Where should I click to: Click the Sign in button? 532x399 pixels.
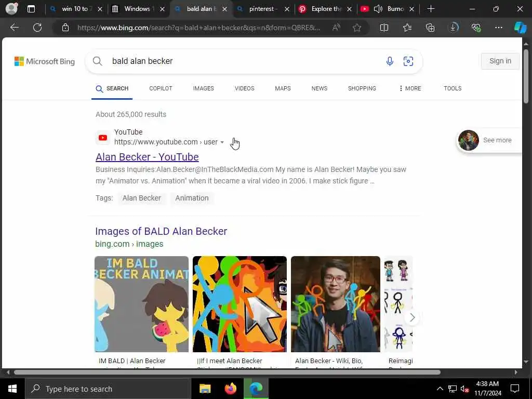[x=500, y=61]
